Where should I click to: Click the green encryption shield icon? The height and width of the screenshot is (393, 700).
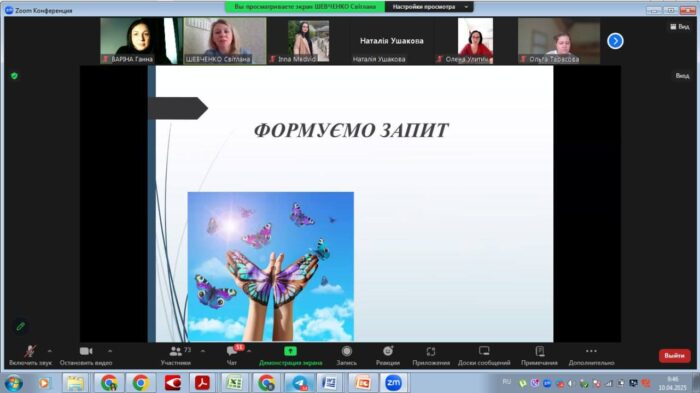pos(14,76)
